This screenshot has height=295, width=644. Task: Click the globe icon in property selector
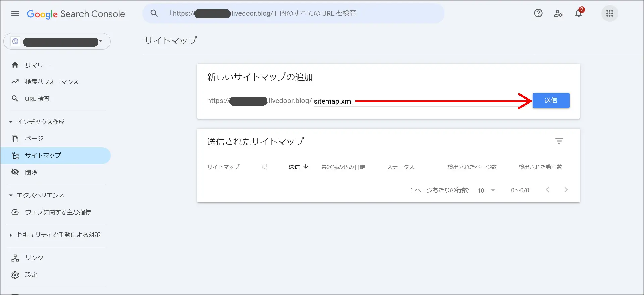[x=15, y=41]
